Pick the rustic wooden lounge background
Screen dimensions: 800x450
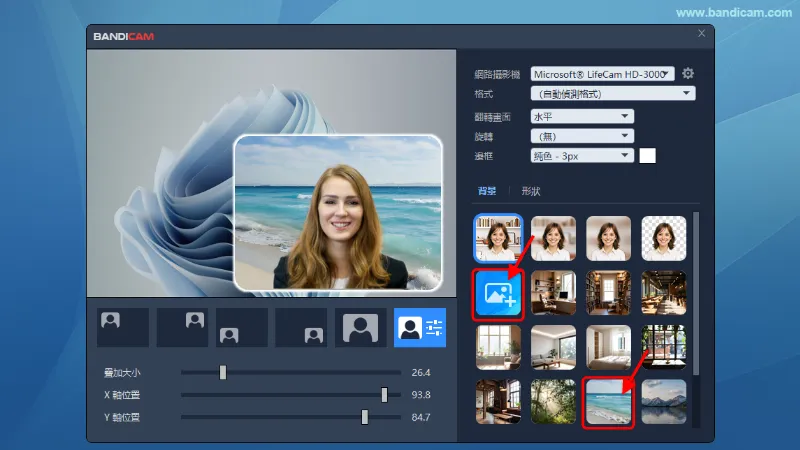(498, 402)
